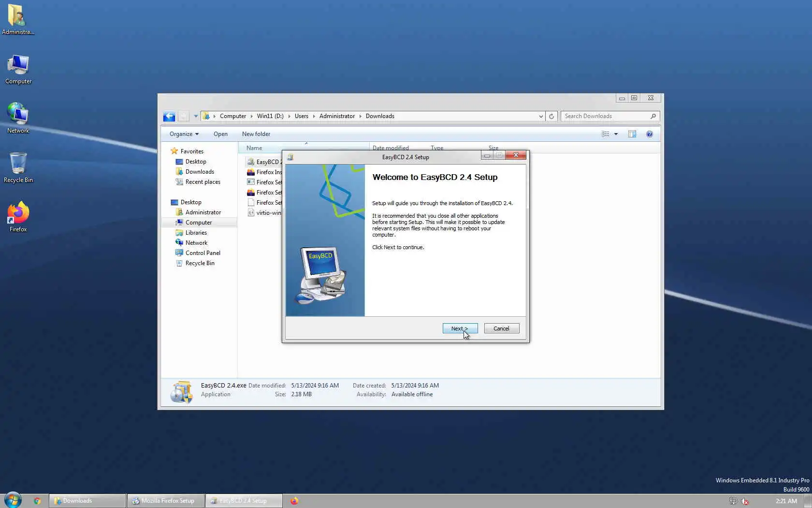Expand the arrow after Users in address bar
Screen dimensions: 812x508
(x=314, y=116)
